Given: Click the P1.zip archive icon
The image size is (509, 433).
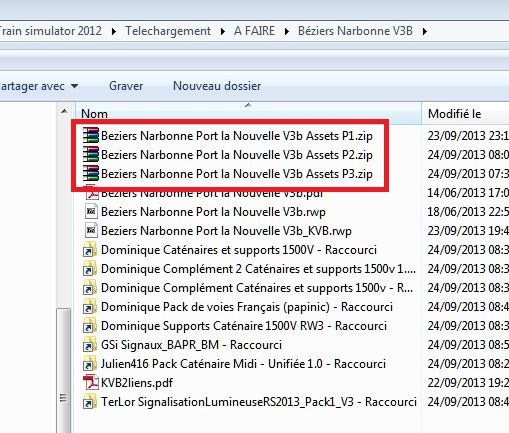Looking at the screenshot, I should (x=91, y=136).
